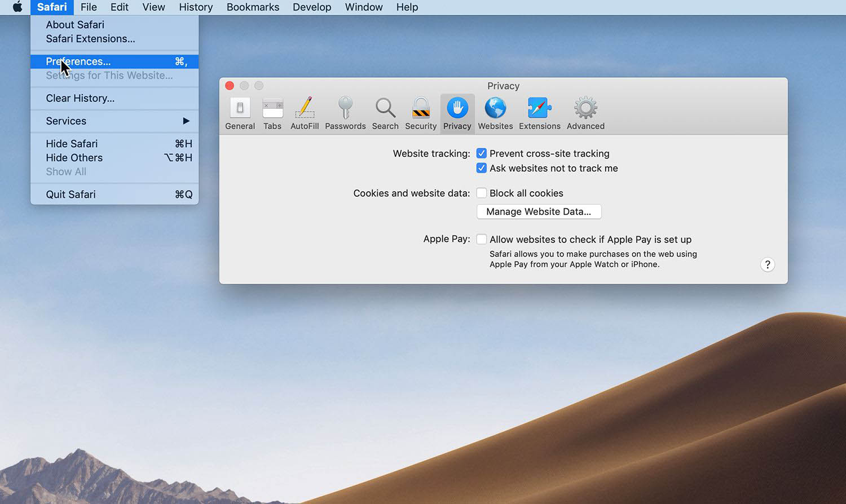Open the Edit menu
This screenshot has height=504, width=846.
[120, 7]
